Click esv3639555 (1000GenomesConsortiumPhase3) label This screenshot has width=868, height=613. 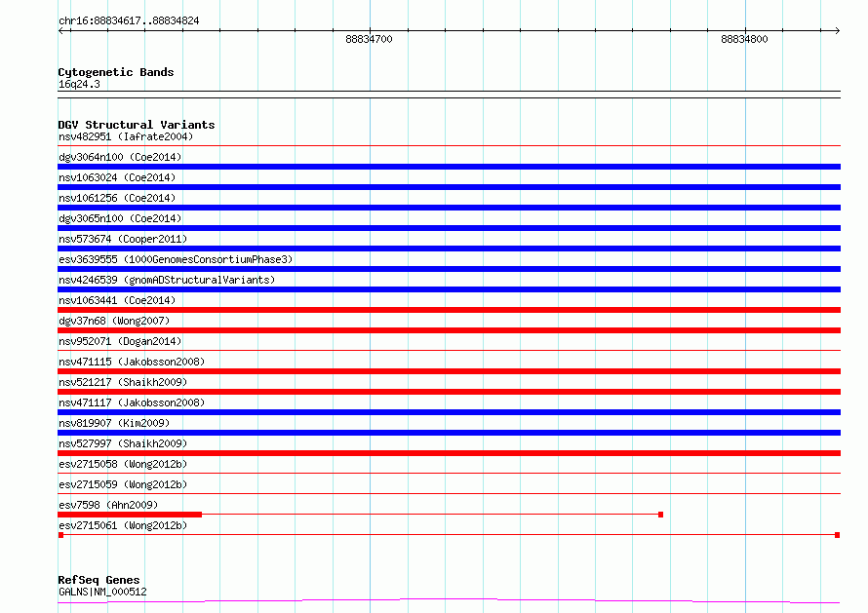[176, 259]
